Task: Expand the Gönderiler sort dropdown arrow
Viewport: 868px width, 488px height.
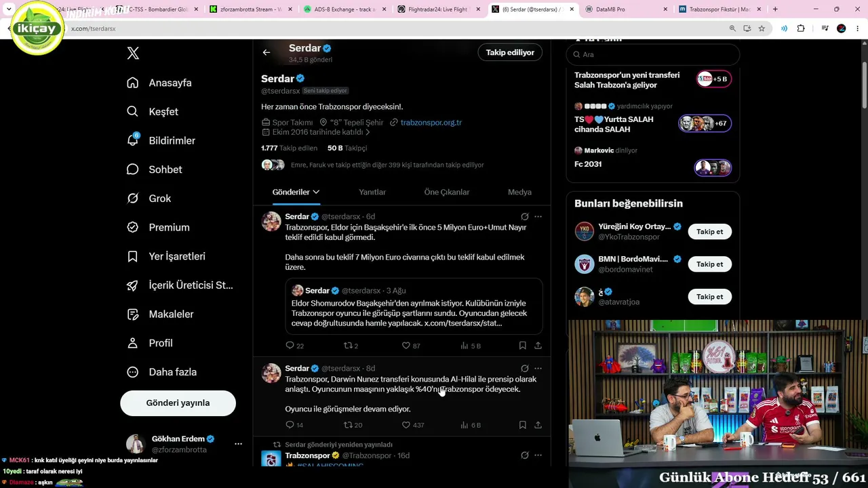Action: [x=316, y=192]
